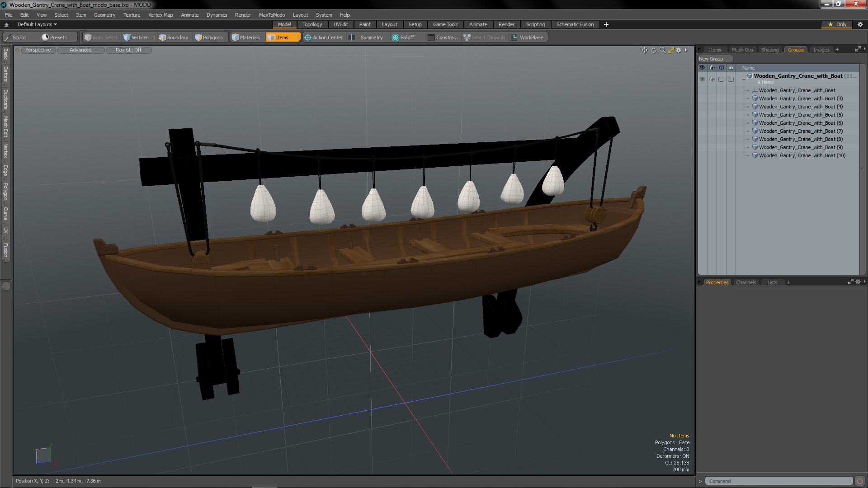Viewport: 868px width, 488px height.
Task: Collapse the Wooden_Gantry_Crane_with_Boat group tree
Action: click(744, 79)
